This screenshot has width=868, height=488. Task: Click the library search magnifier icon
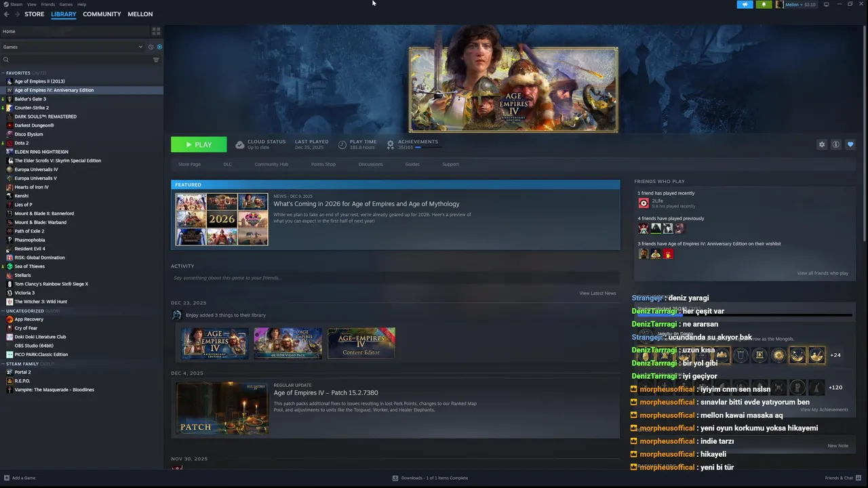click(6, 60)
